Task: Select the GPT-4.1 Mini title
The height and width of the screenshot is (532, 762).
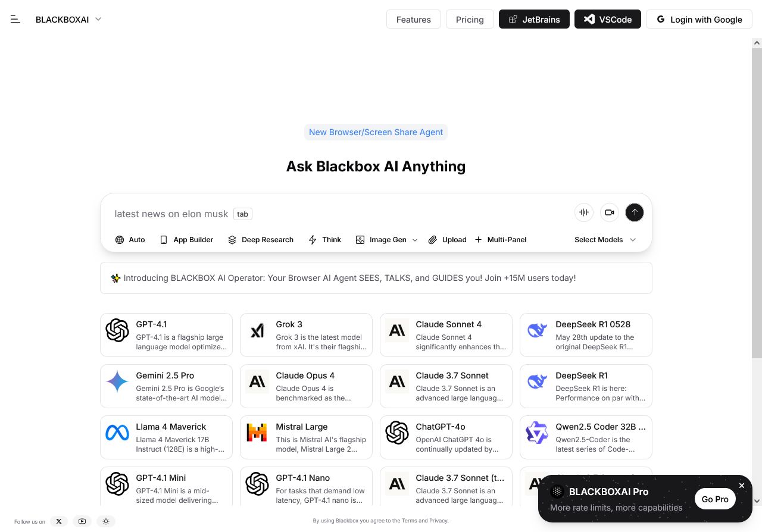Action: [161, 478]
